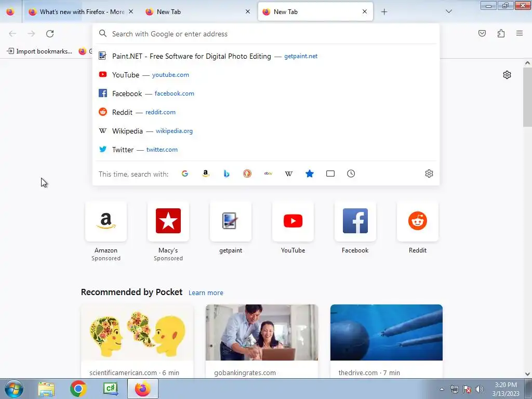Choose the Twitter twitter.com suggestion

(x=265, y=150)
